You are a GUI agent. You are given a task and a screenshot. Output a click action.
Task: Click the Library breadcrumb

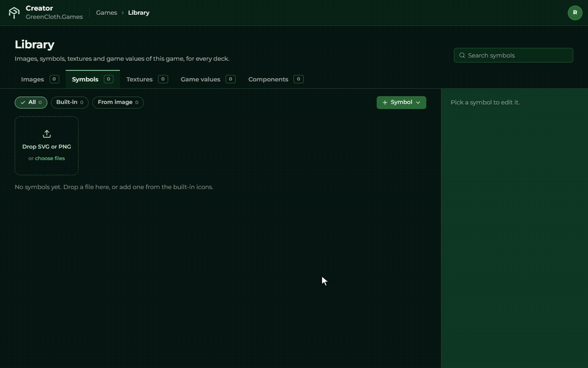tap(139, 13)
